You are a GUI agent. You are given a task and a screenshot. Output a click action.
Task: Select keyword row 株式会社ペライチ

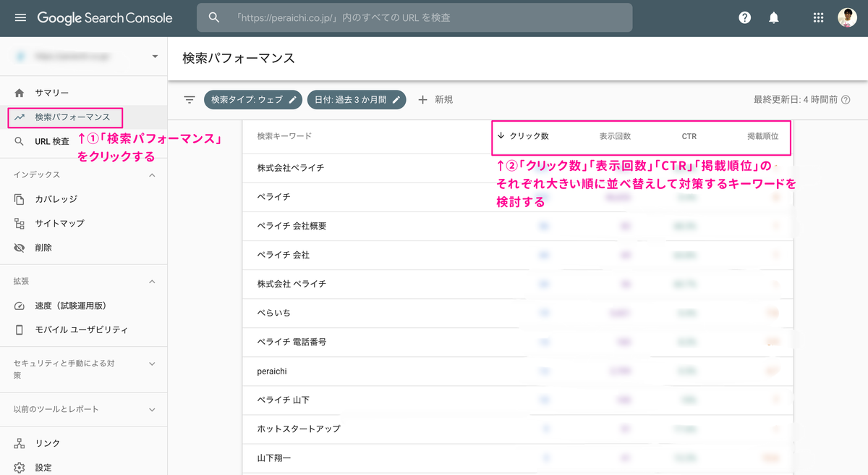coord(517,168)
